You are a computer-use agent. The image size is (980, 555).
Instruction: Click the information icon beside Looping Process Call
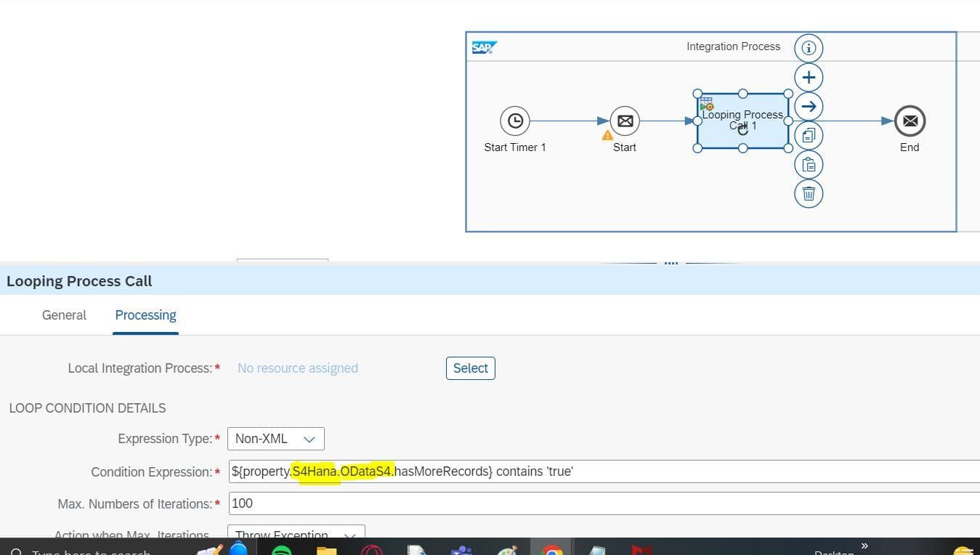[809, 48]
